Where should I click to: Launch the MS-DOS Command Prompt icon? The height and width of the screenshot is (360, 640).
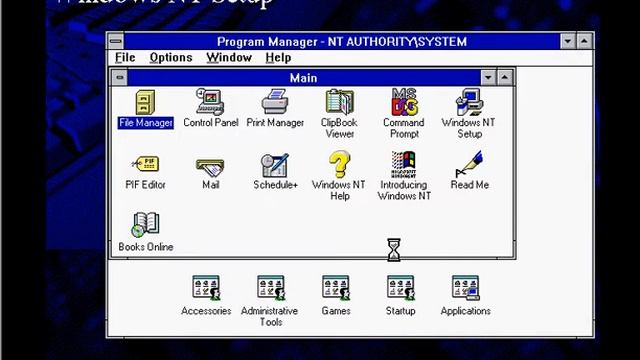(404, 102)
